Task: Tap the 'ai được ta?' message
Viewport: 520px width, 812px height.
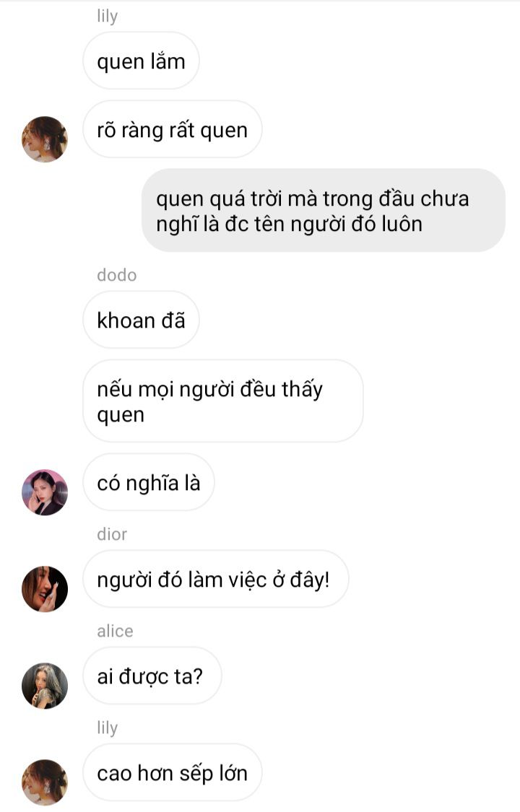Action: 152,676
